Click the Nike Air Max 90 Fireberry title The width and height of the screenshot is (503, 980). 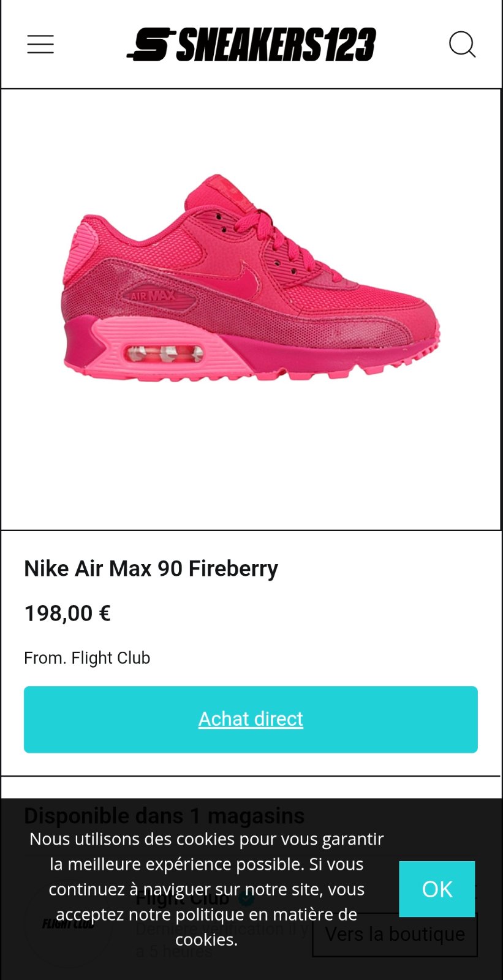(151, 568)
